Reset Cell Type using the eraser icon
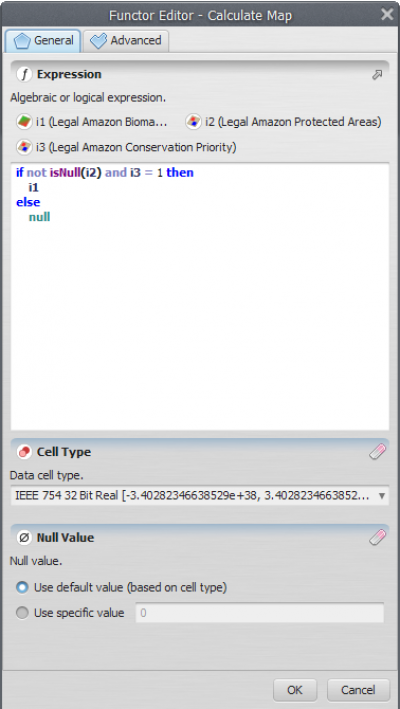The width and height of the screenshot is (400, 709). click(377, 452)
